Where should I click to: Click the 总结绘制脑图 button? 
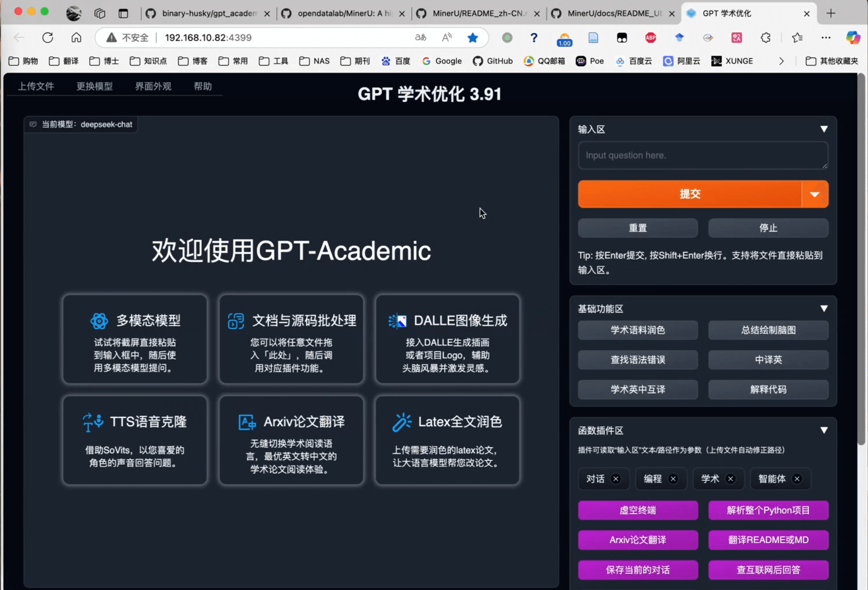tap(768, 330)
